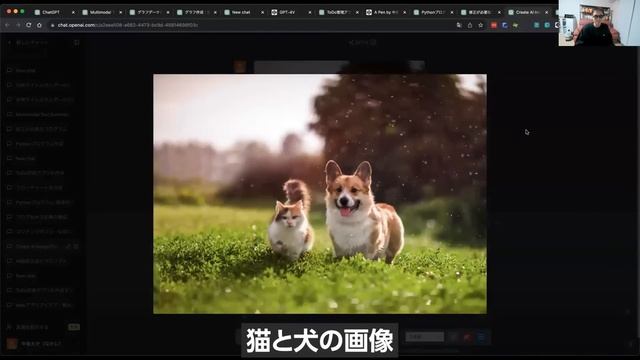640x360 pixels.
Task: Open the home page via the house icon
Action: tap(39, 25)
